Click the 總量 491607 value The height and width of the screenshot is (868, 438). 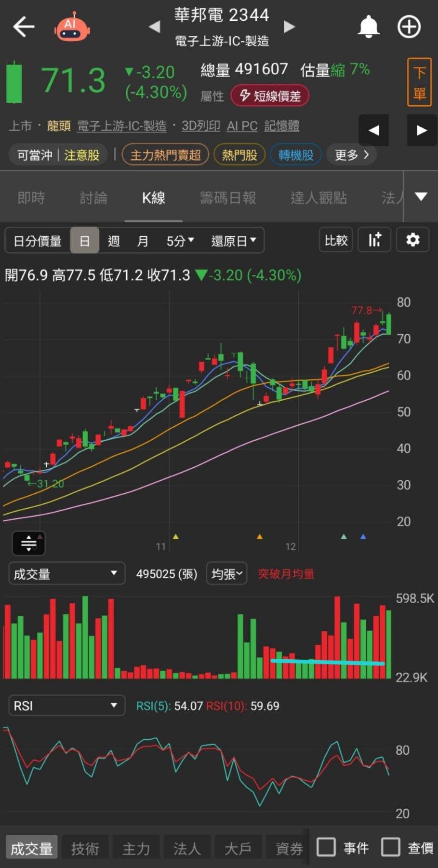(244, 69)
